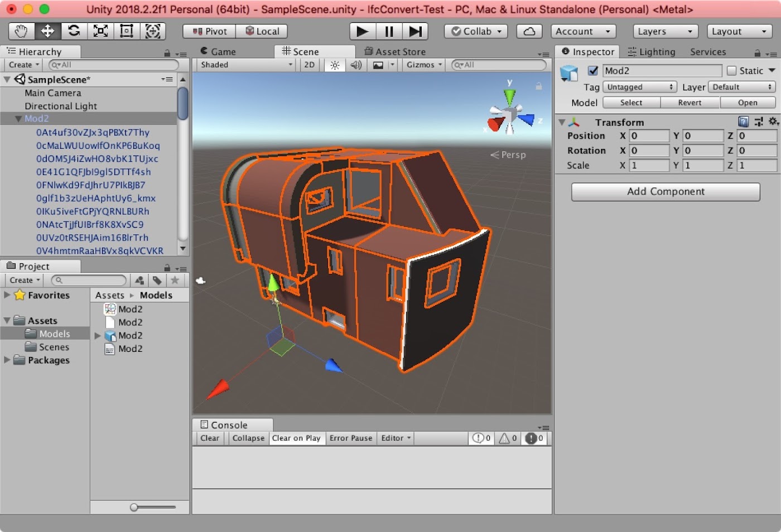
Task: Click the Add Component button
Action: (666, 191)
